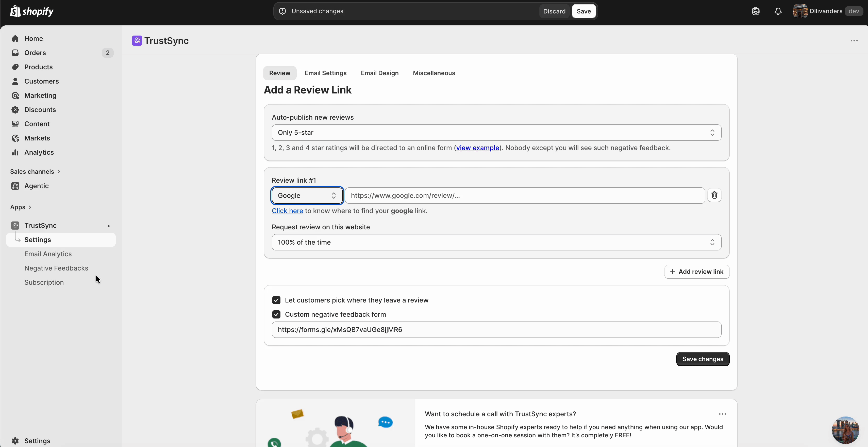
Task: Click the Ollivanders store avatar
Action: click(x=800, y=11)
